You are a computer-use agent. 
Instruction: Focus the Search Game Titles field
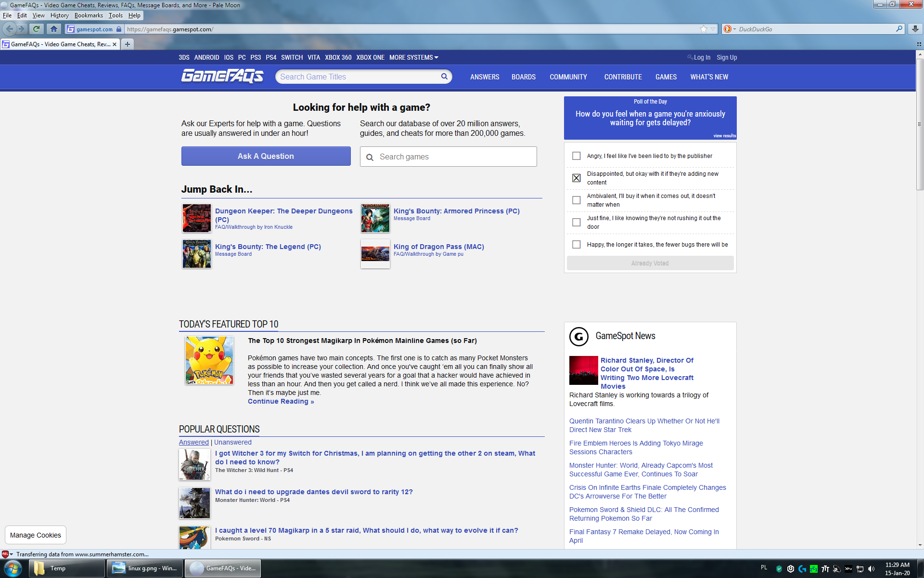coord(359,77)
